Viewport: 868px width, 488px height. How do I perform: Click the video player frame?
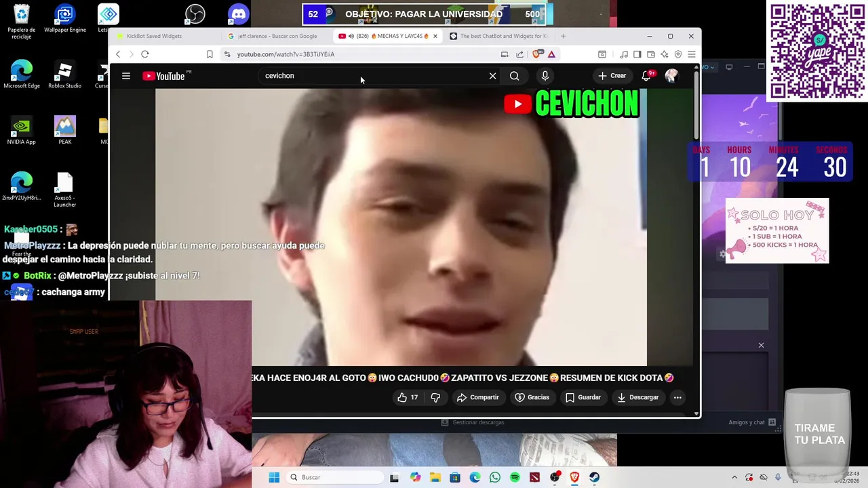point(401,228)
